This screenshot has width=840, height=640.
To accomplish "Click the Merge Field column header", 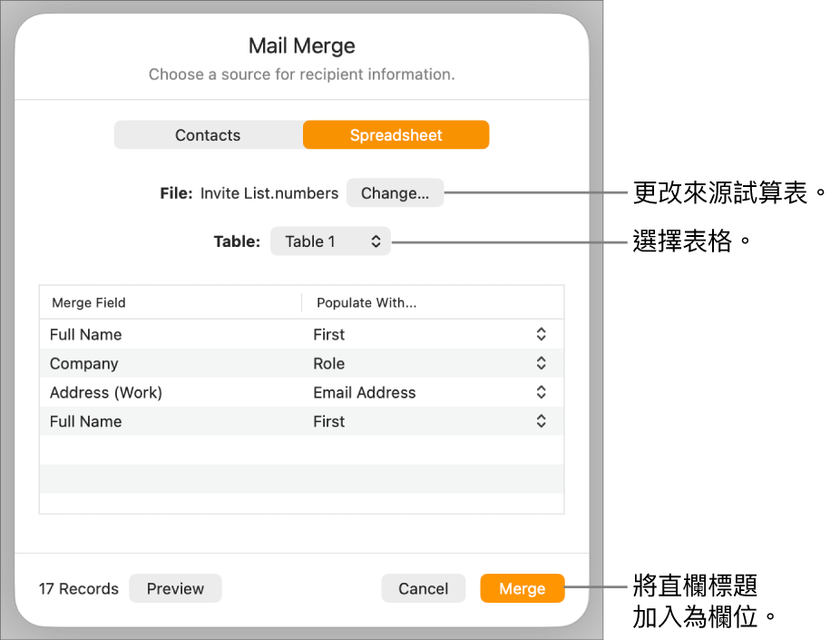I will point(89,303).
